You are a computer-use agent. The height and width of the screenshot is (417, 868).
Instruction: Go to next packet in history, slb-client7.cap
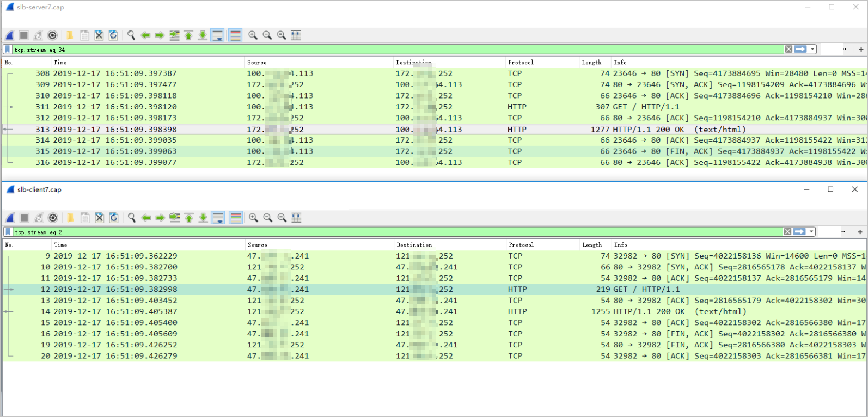click(x=160, y=218)
